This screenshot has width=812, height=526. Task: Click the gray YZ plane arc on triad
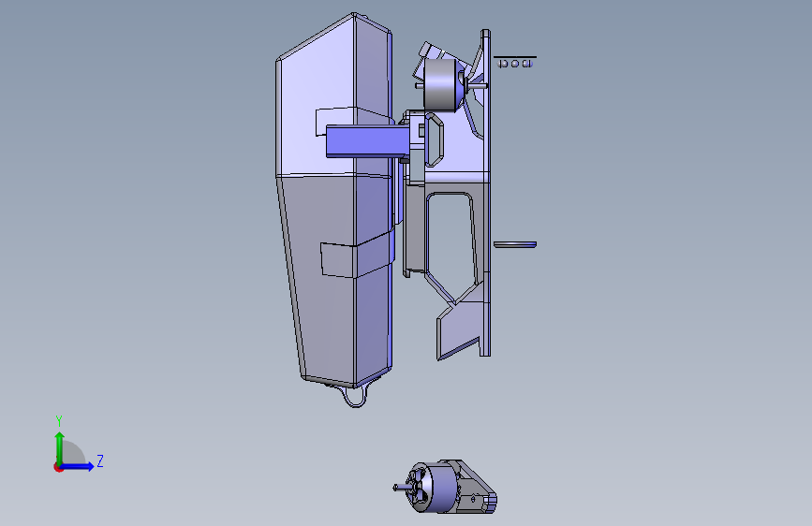[x=74, y=452]
